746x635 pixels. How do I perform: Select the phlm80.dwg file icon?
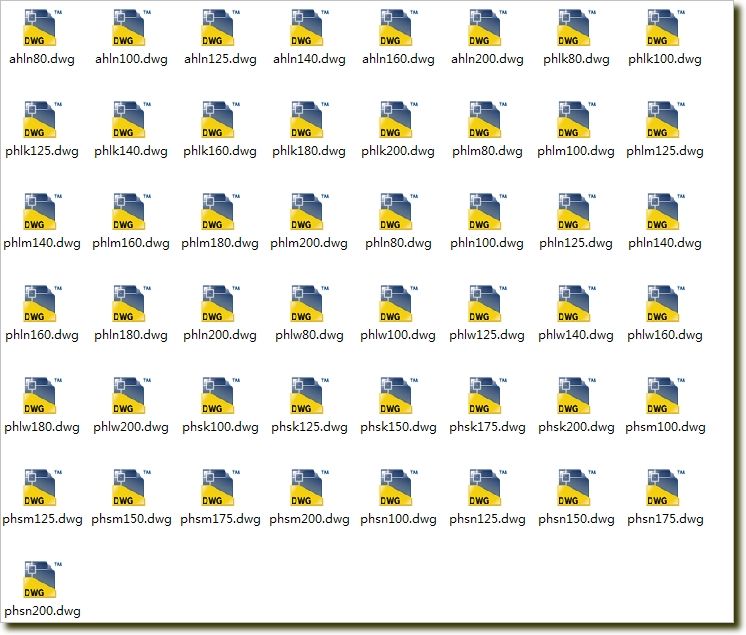[x=485, y=120]
